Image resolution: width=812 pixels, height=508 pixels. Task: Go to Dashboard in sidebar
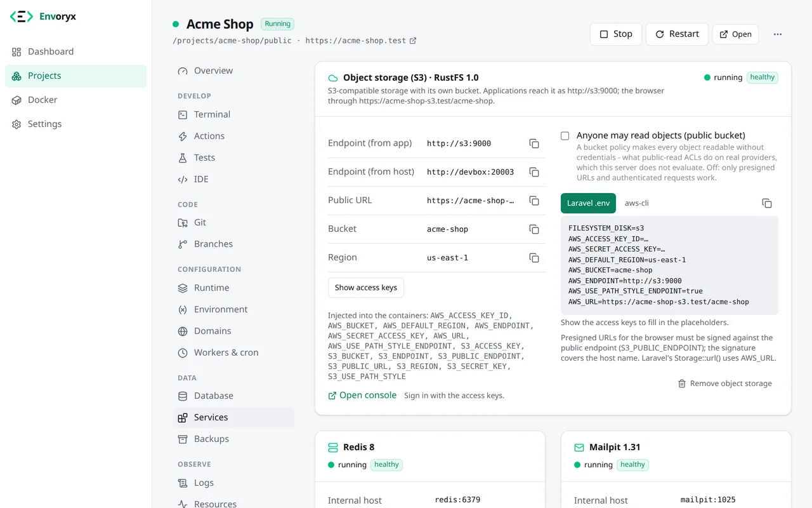coord(75,51)
